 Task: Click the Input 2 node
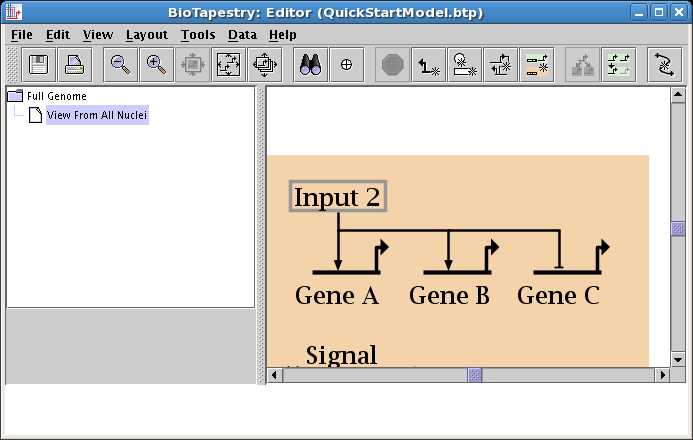click(x=338, y=197)
